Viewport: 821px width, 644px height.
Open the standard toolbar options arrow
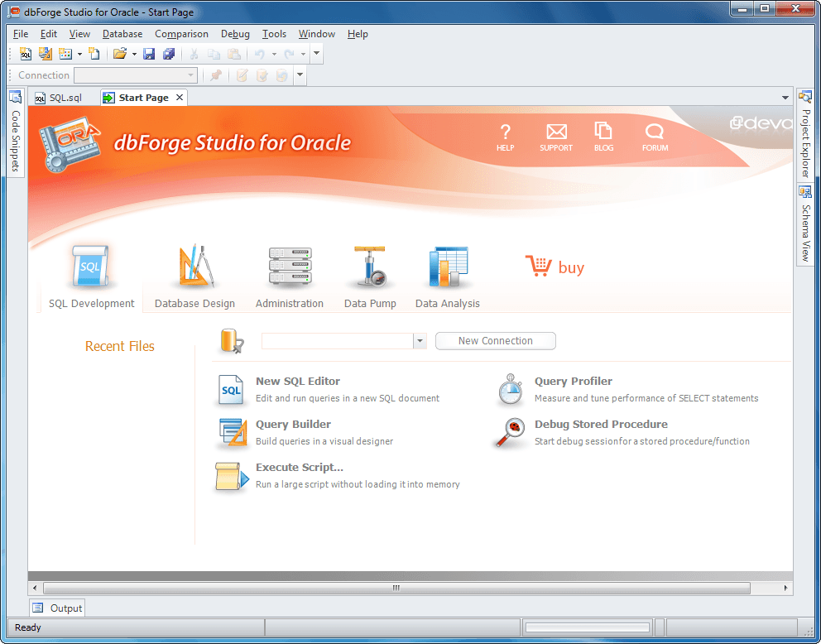316,54
